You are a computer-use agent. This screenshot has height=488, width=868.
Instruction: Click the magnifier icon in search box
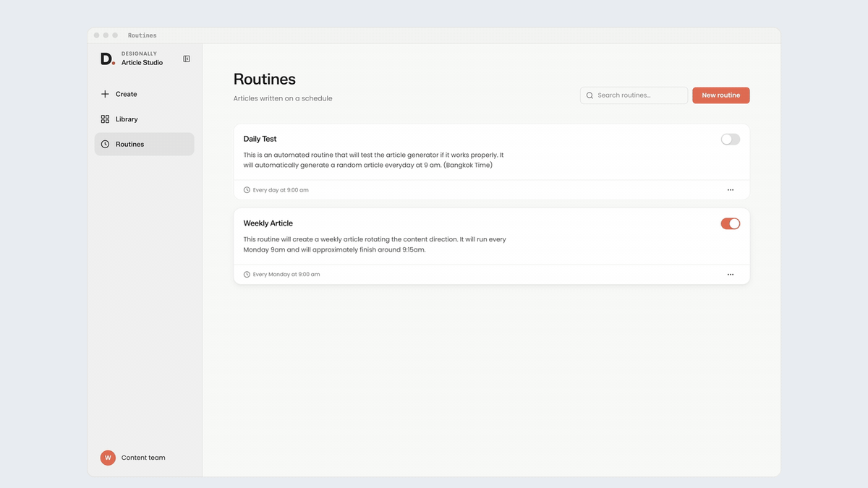pos(590,95)
